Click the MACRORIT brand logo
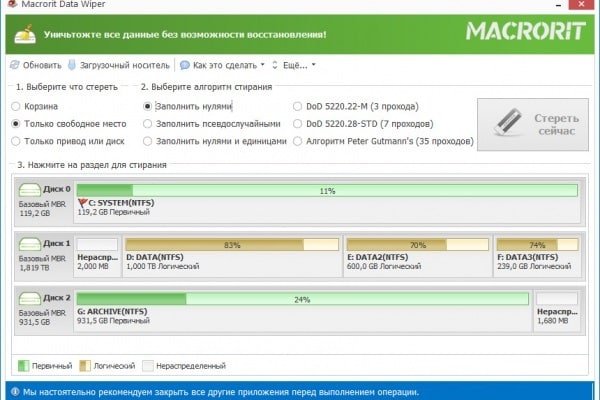 (526, 31)
